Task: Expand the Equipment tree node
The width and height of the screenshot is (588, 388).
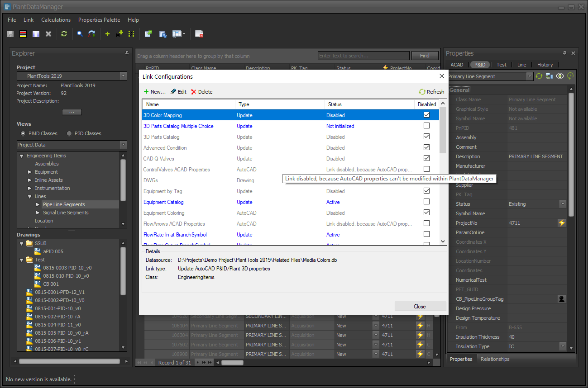Action: tap(30, 172)
